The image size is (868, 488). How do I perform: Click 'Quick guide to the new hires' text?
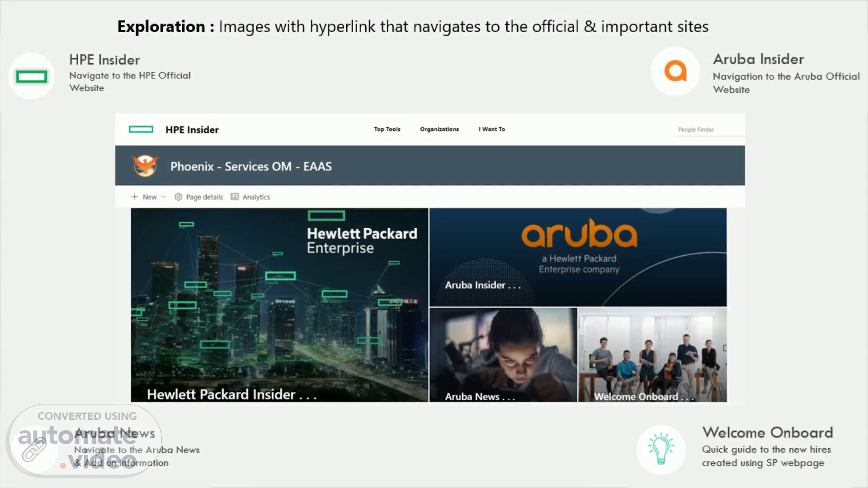coord(767,450)
